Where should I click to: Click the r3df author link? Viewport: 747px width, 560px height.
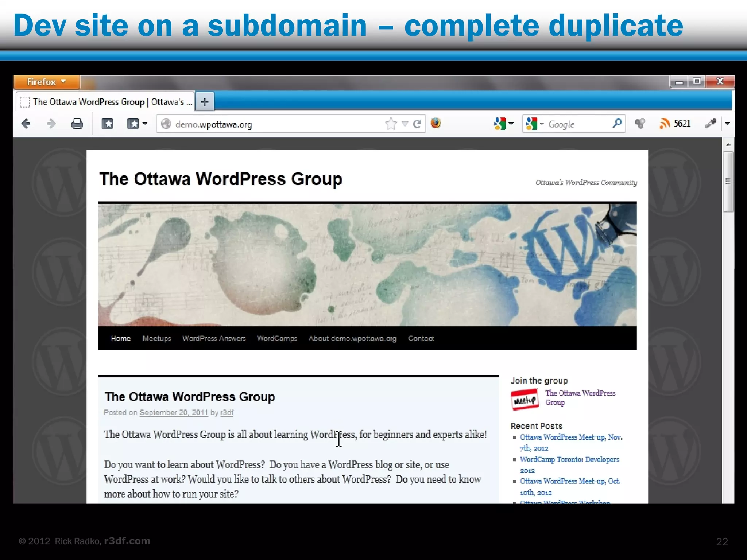tap(227, 412)
